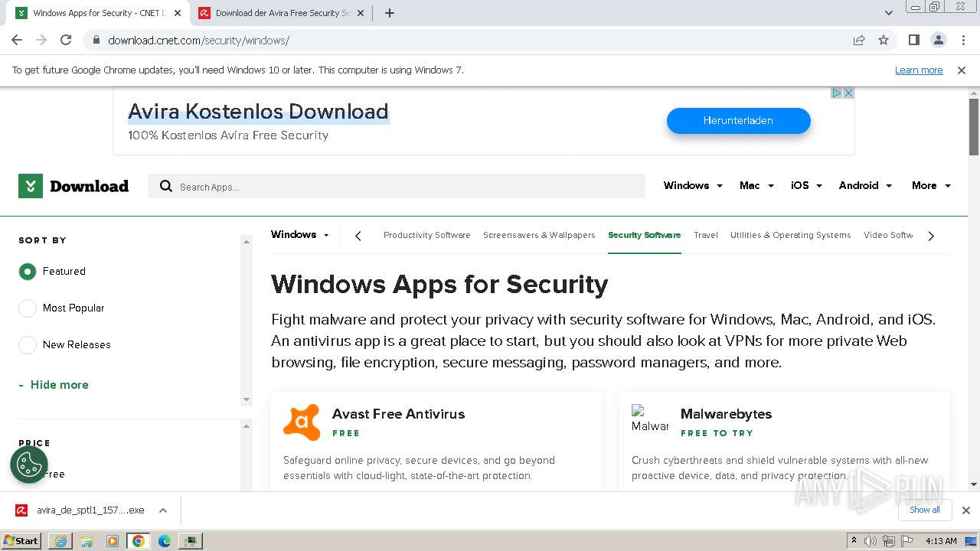This screenshot has height=551, width=980.
Task: Click the search magnifier icon
Action: point(165,186)
